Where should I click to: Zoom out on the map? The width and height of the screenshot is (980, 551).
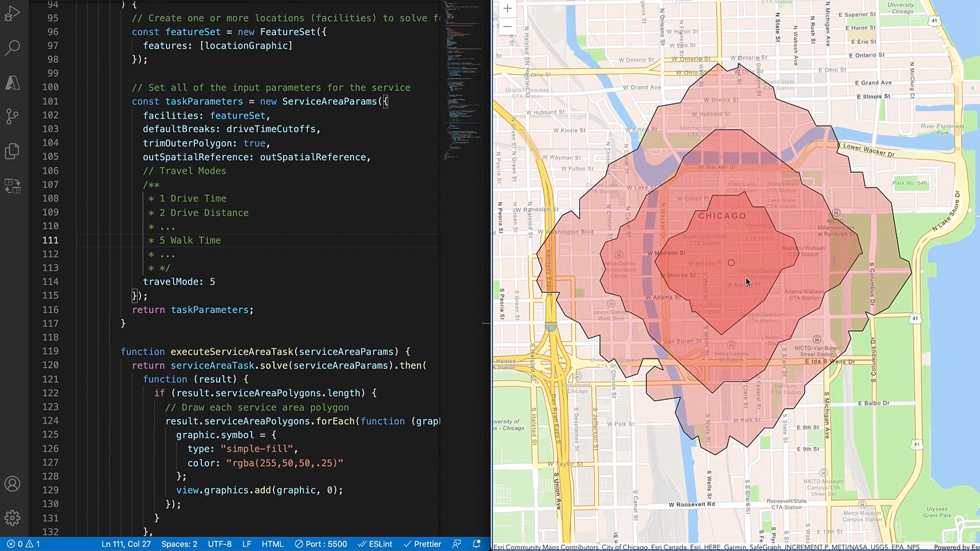[x=507, y=27]
